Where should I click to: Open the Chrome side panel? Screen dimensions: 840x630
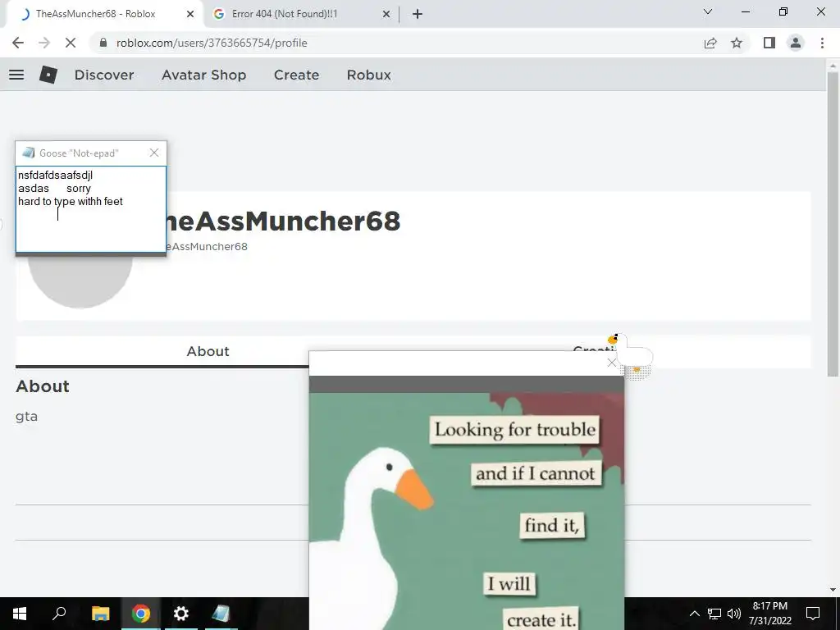(x=769, y=43)
